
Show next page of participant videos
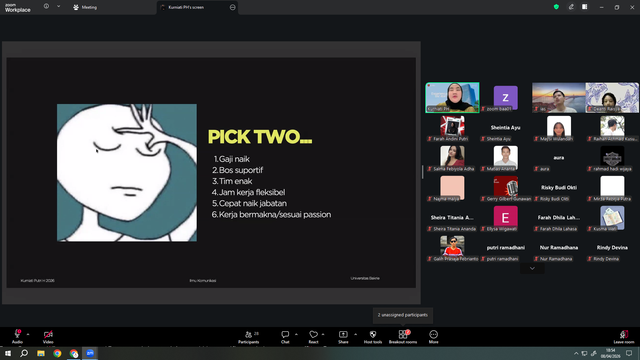(x=532, y=269)
